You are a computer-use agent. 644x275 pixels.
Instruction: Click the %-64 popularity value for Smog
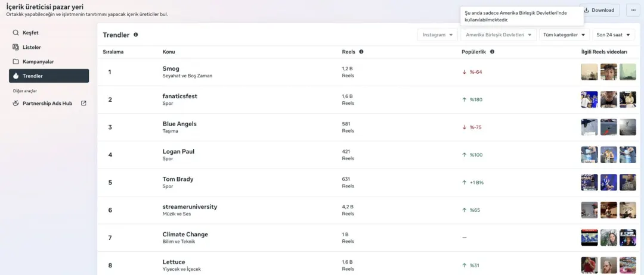tap(476, 71)
